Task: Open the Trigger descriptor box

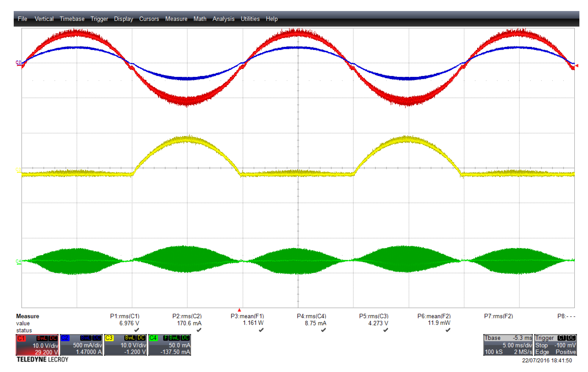Action: 555,345
